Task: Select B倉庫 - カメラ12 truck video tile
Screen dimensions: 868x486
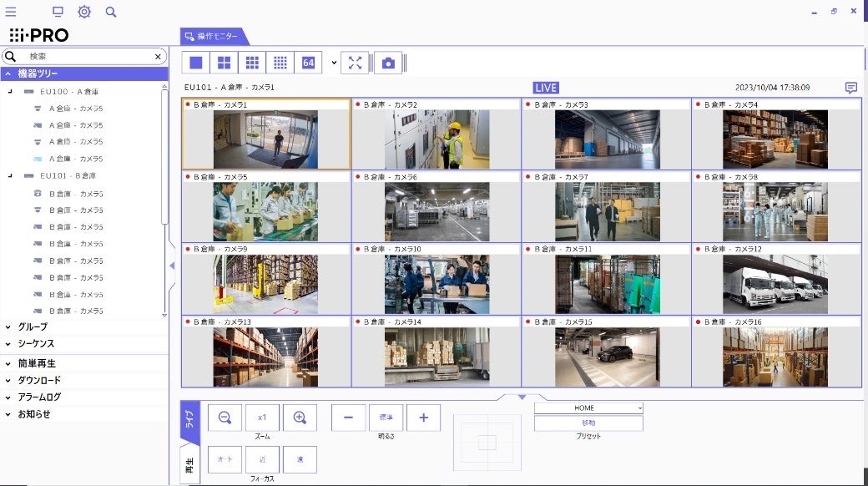Action: pyautogui.click(x=776, y=279)
